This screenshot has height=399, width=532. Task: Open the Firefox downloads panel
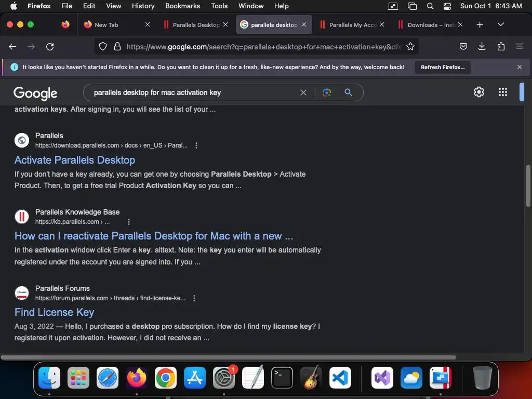[482, 46]
